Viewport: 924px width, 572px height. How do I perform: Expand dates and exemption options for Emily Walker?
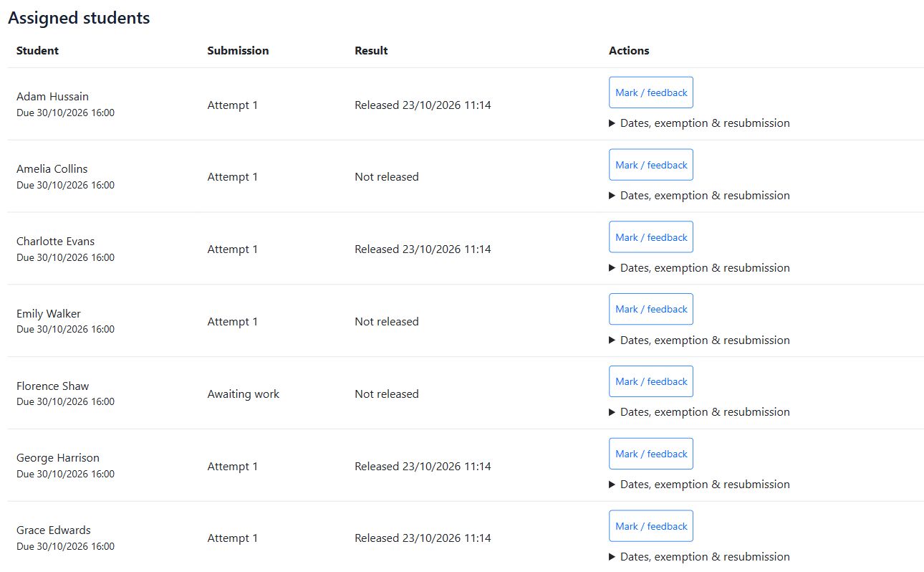click(699, 340)
